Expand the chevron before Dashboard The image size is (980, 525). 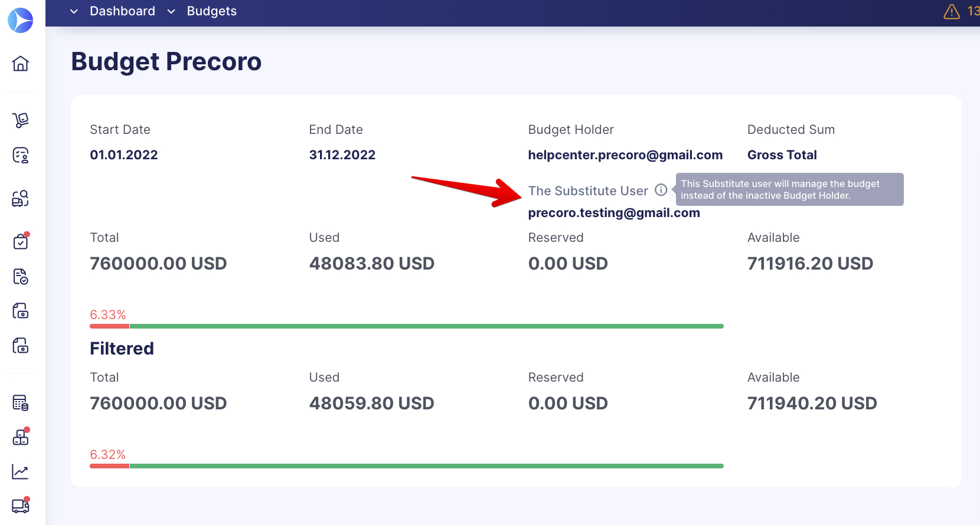click(74, 11)
